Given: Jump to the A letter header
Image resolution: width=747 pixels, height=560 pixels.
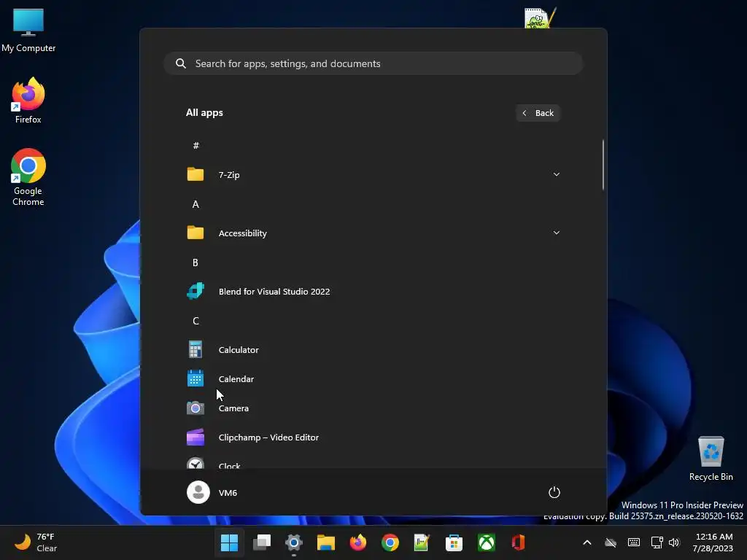Looking at the screenshot, I should [196, 204].
